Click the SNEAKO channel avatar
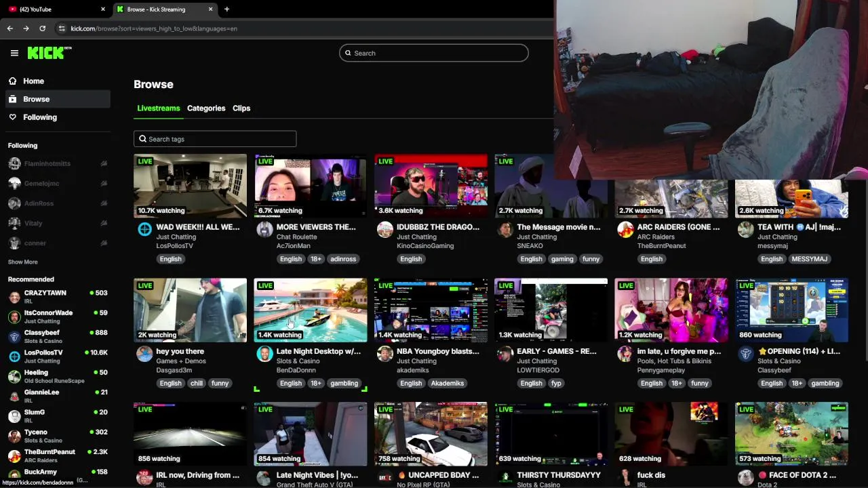The height and width of the screenshot is (488, 868). tap(505, 230)
